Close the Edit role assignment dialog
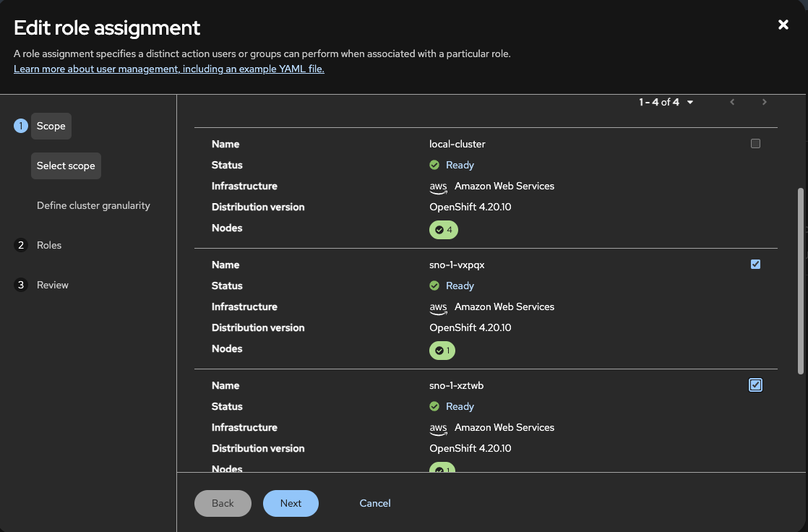Viewport: 808px width, 532px height. pos(783,25)
